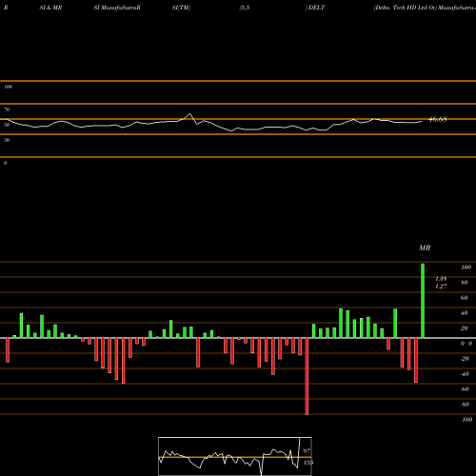
Task: Click the 20 label on MR axis
Action: (x=465, y=328)
